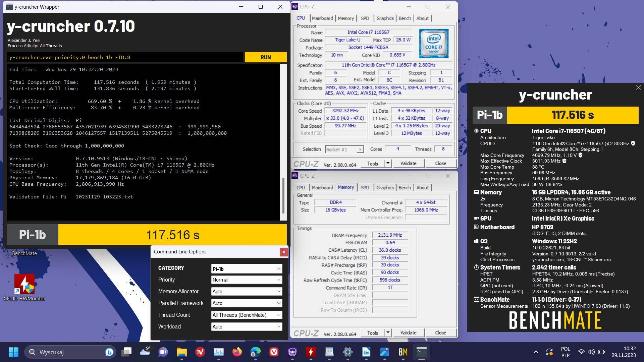Click the CPUID HWMonitor desktop shortcut
The image size is (644, 362).
pyautogui.click(x=24, y=288)
